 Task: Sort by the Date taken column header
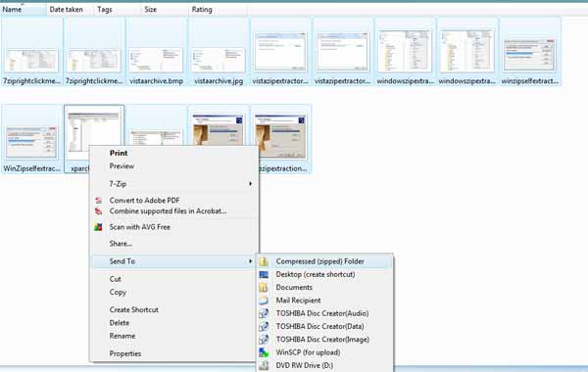click(70, 10)
